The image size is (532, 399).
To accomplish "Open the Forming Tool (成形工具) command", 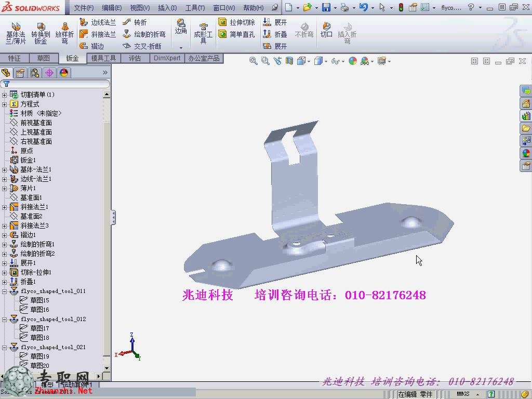I will 203,33.
